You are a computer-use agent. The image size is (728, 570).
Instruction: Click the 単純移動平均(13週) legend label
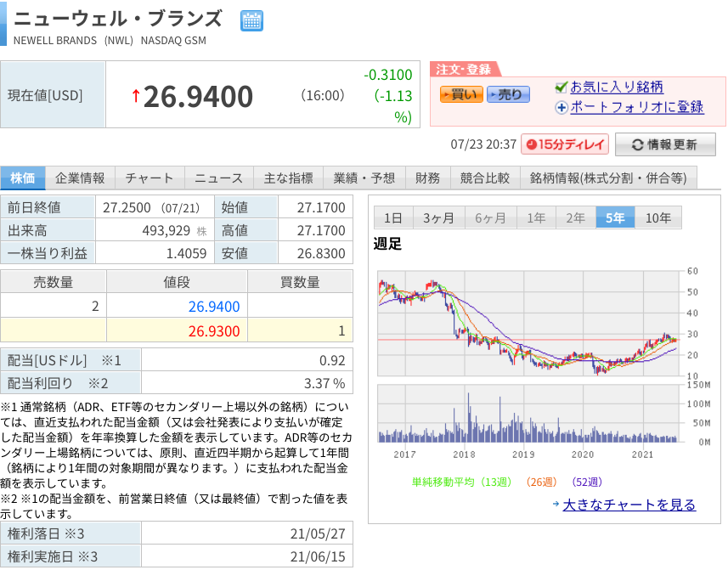point(461,482)
